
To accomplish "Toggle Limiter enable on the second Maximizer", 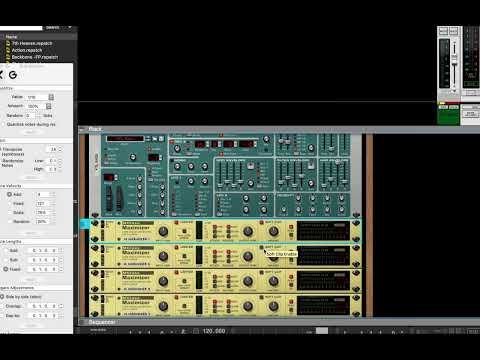I will pyautogui.click(x=176, y=247).
